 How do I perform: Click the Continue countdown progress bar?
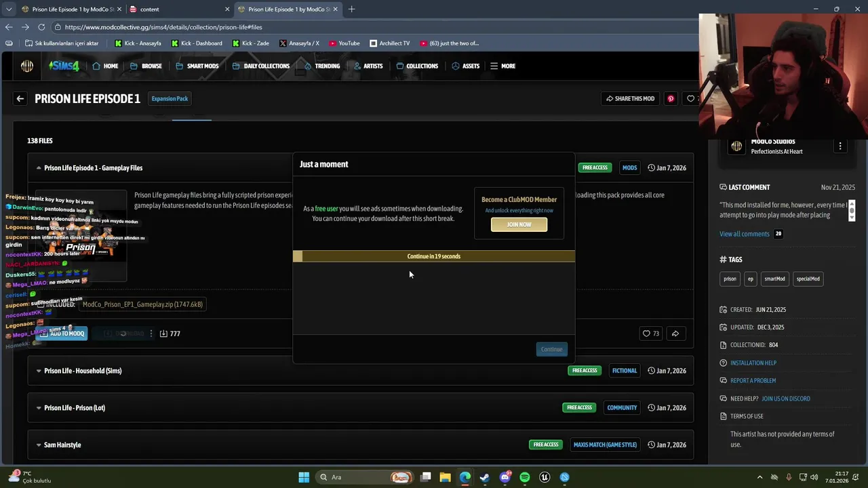[434, 256]
